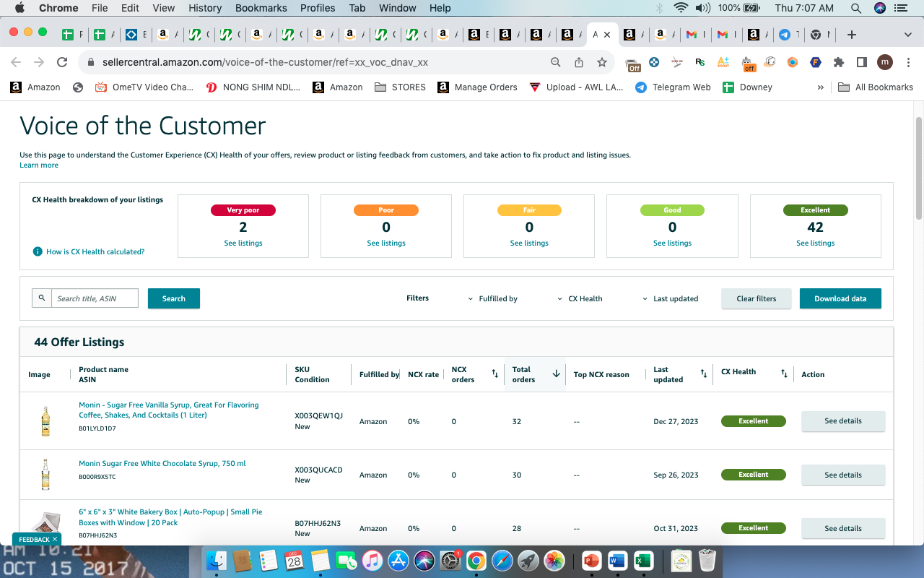Image resolution: width=924 pixels, height=578 pixels.
Task: Sort listings by CX Health column
Action: pos(784,374)
